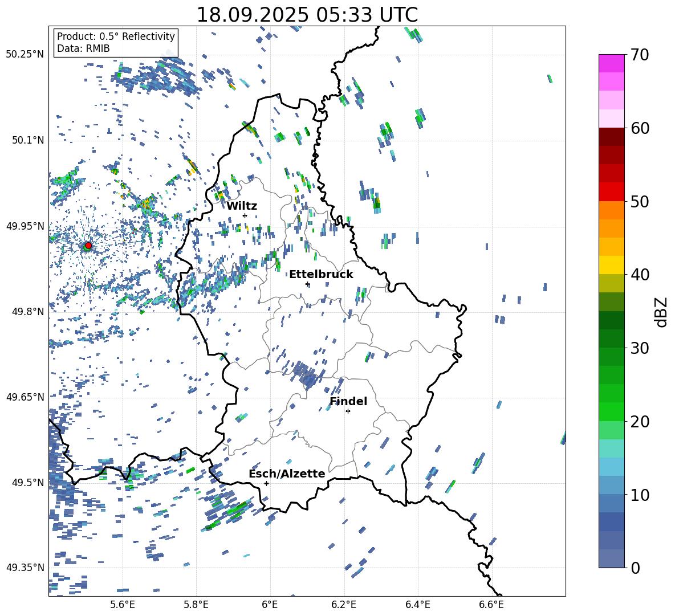The width and height of the screenshot is (675, 616).
Task: Click the Wiltz city label
Action: [x=242, y=206]
